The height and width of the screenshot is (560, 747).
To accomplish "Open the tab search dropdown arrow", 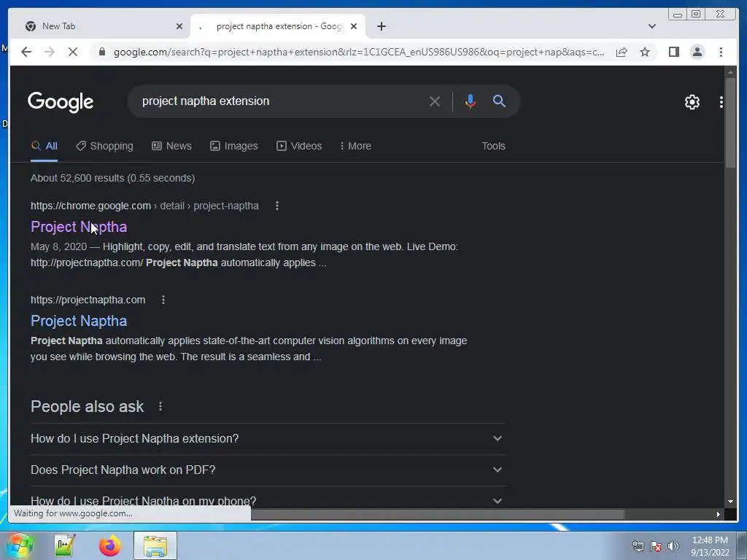I will pyautogui.click(x=652, y=26).
